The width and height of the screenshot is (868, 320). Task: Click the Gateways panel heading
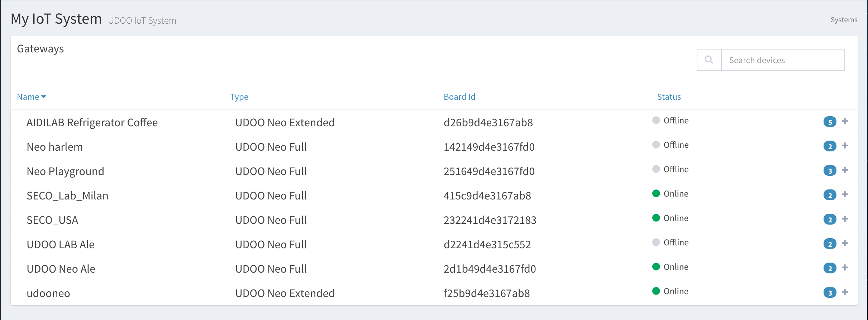(x=40, y=49)
